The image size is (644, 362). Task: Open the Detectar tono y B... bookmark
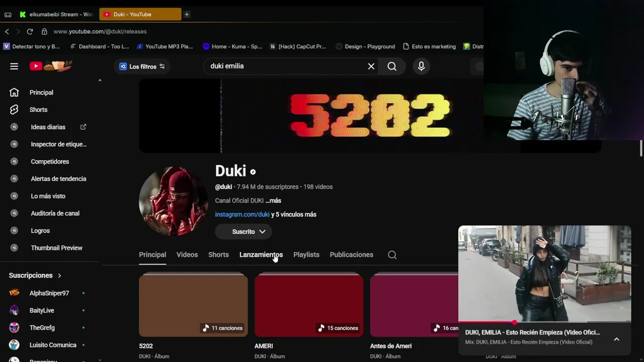click(31, 46)
